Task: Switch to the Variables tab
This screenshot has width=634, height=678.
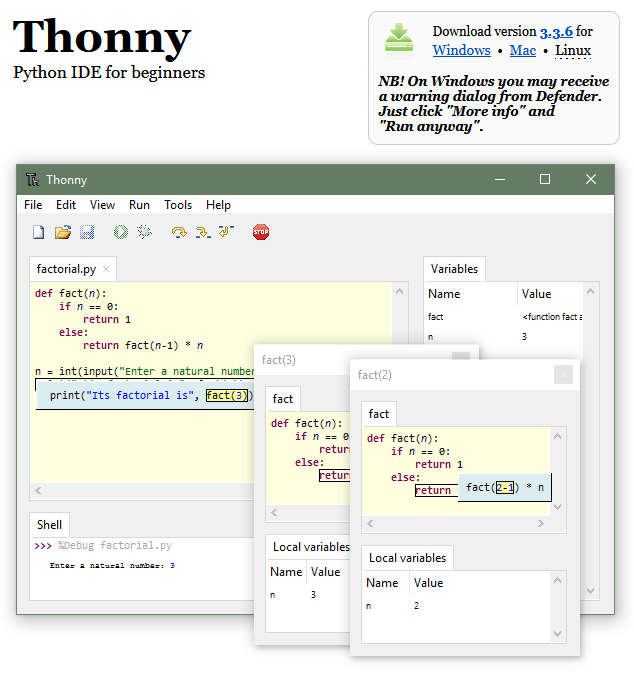Action: [x=454, y=268]
